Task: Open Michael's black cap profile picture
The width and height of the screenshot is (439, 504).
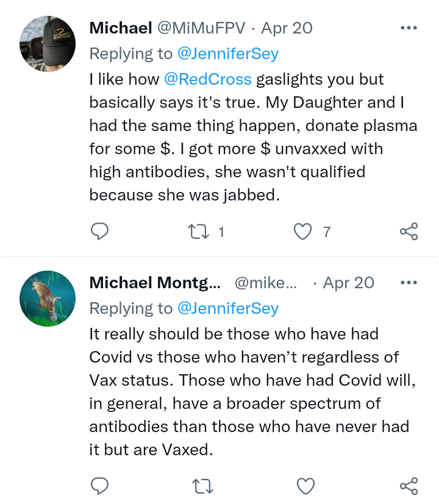Action: [48, 44]
